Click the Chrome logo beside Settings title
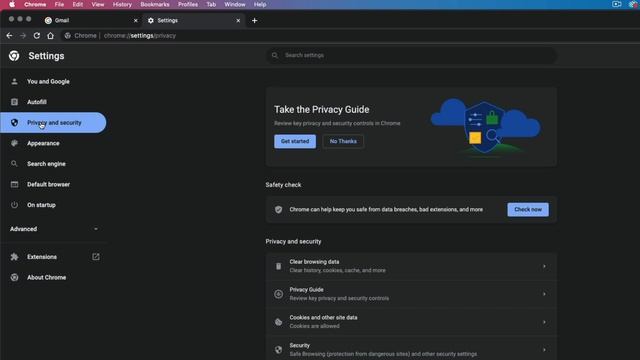The image size is (640, 360). point(14,56)
